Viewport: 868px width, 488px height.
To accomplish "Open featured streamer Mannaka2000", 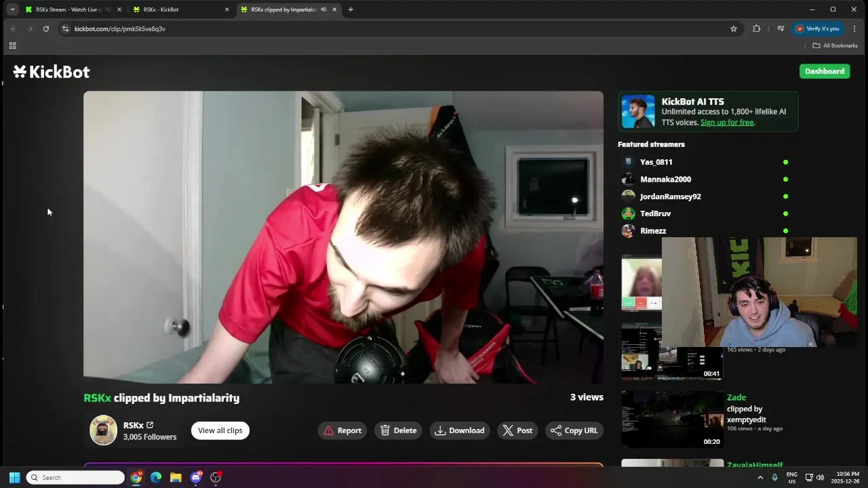I will tap(666, 179).
